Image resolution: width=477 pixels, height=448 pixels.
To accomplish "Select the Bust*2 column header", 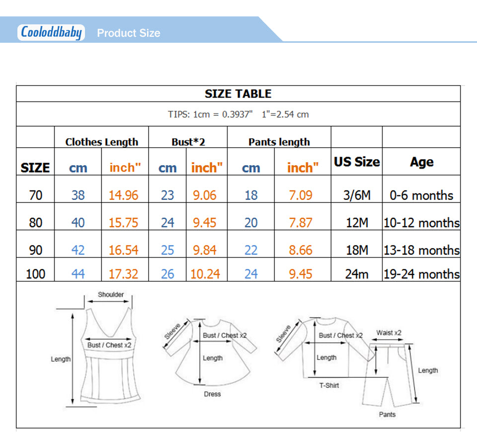I will [188, 142].
